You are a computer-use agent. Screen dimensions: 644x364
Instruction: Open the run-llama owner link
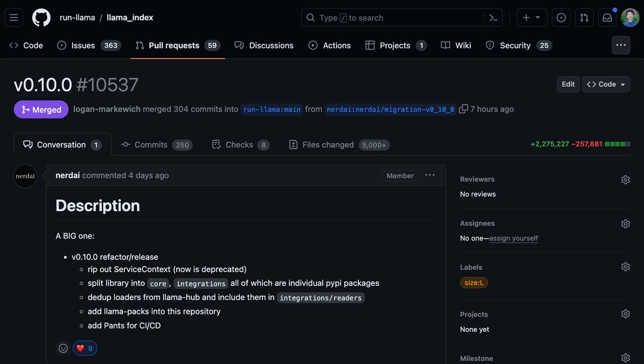tap(77, 18)
